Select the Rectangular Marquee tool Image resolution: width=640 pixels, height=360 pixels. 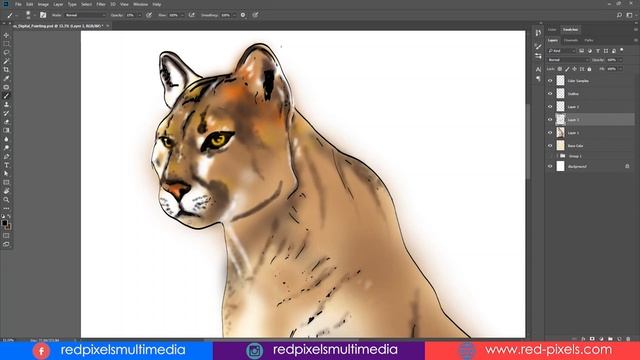pyautogui.click(x=6, y=44)
